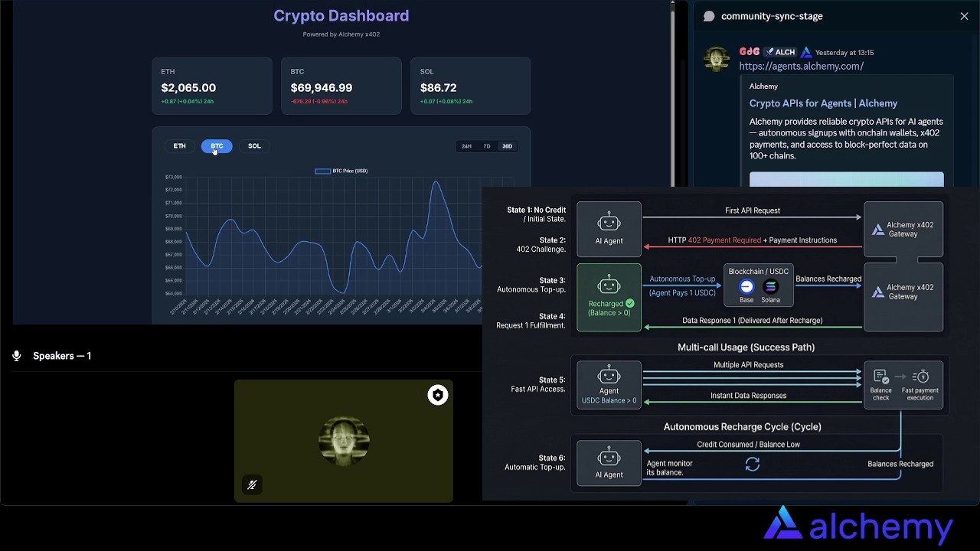
Task: Click the muted microphone icon on the video tile
Action: pos(252,484)
